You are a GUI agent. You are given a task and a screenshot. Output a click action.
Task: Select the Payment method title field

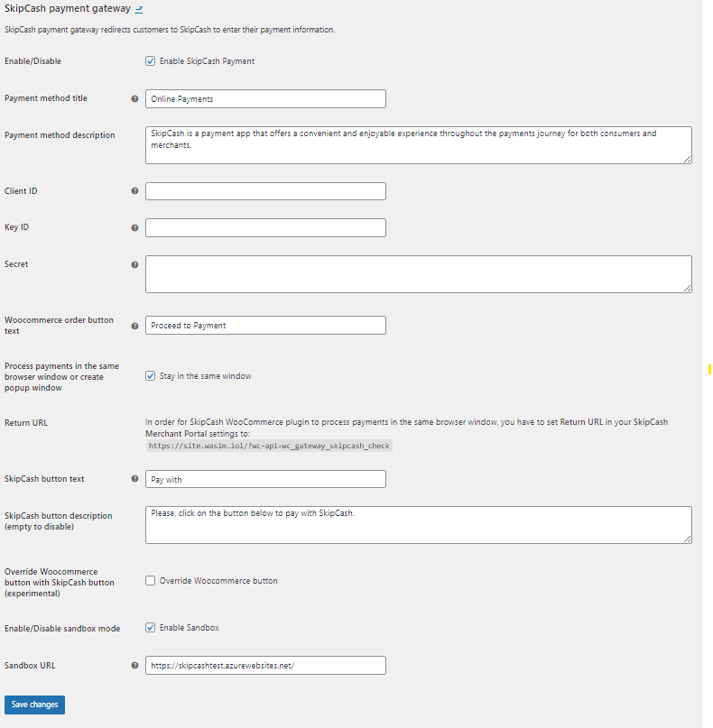(x=265, y=99)
